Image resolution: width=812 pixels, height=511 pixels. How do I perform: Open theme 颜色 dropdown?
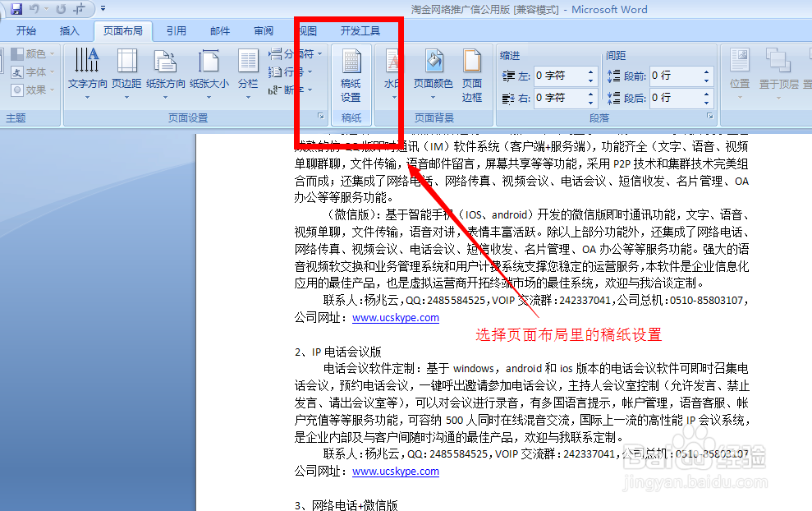[x=33, y=54]
